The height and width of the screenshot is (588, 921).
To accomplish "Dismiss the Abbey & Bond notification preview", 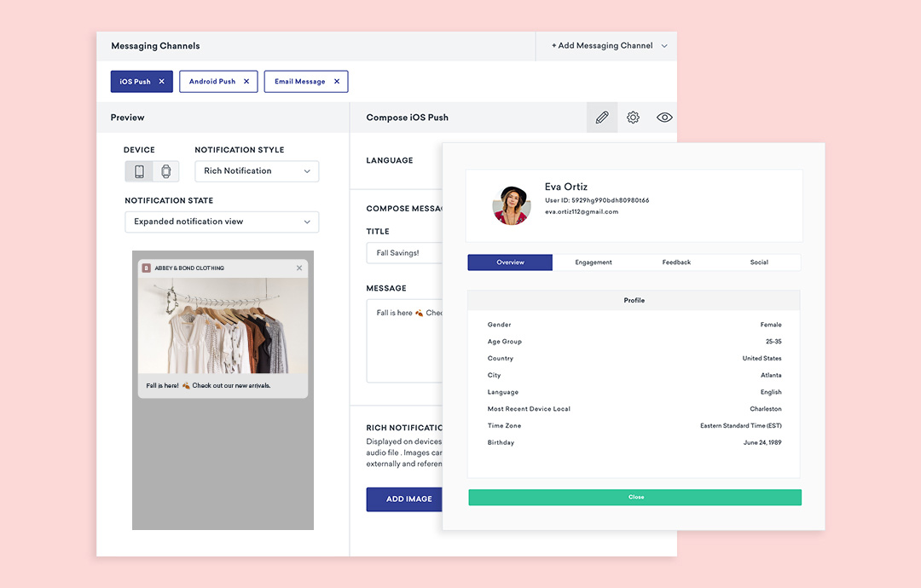I will (299, 268).
